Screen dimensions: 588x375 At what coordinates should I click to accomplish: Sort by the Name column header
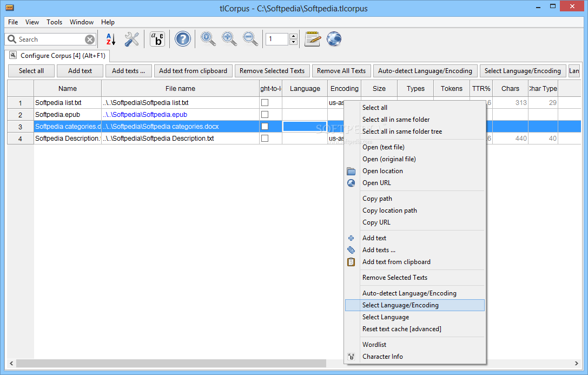coord(68,89)
